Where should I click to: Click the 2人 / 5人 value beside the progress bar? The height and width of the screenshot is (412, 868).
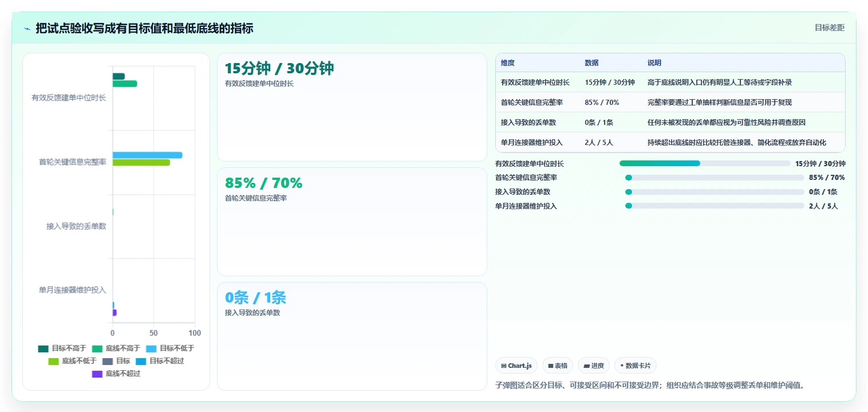point(823,206)
